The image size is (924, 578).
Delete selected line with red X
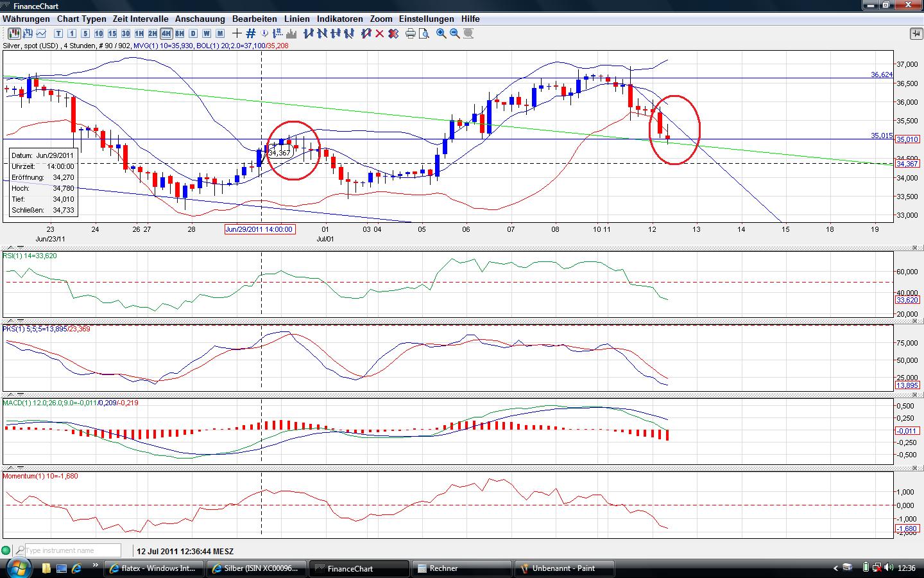pyautogui.click(x=379, y=33)
